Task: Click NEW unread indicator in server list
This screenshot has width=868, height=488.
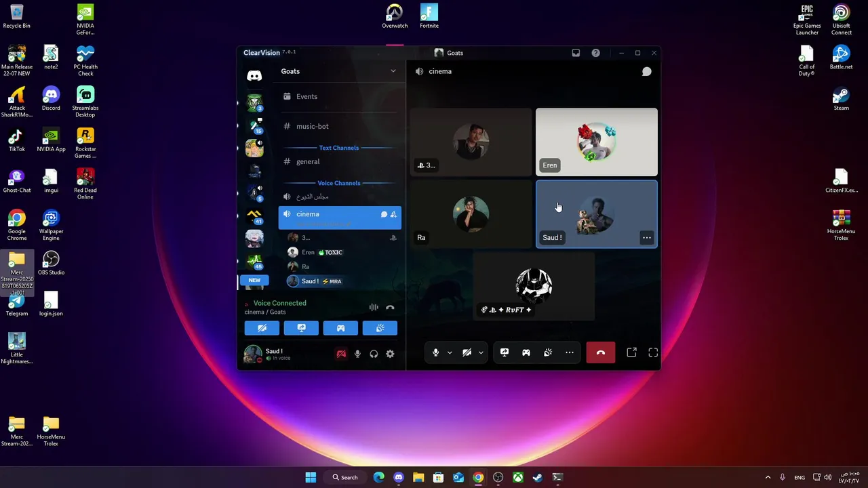Action: (x=254, y=280)
